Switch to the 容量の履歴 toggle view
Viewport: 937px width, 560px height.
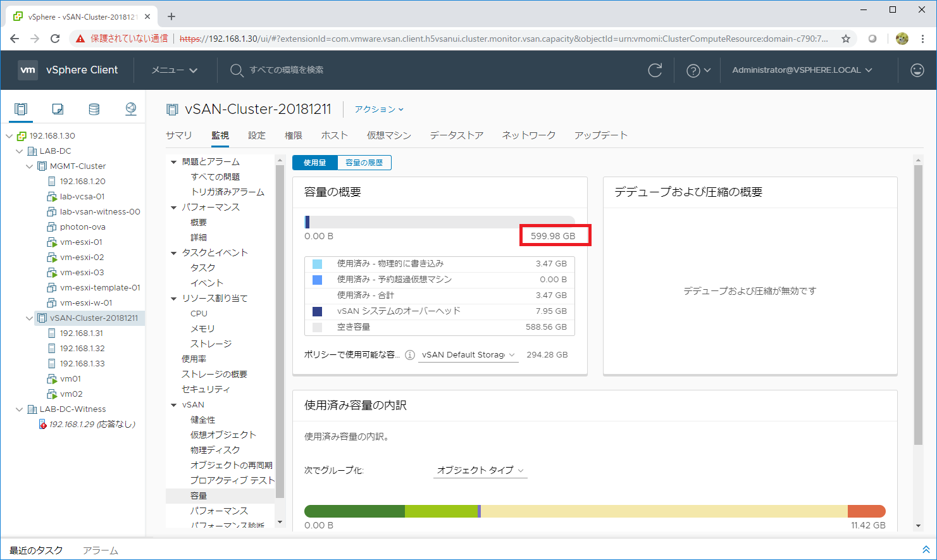364,163
